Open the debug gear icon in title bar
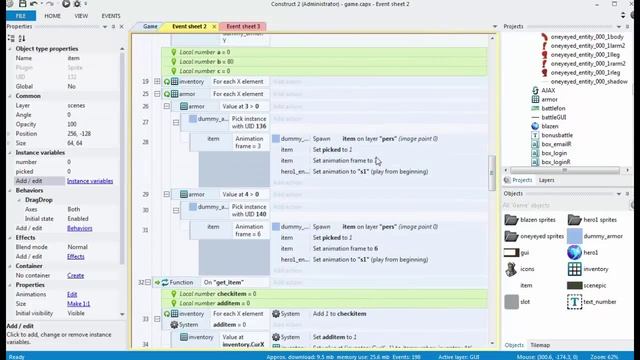This screenshot has width=640, height=360. click(x=77, y=4)
